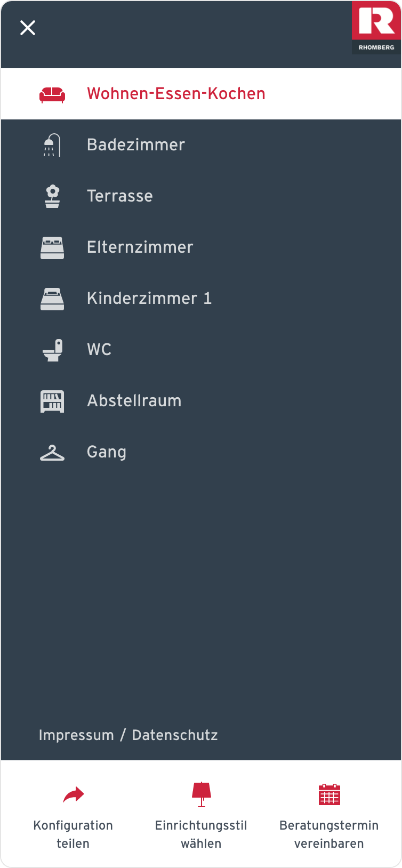
Task: Click the share arrow icon above Konfiguration teilen
Action: coord(74,794)
